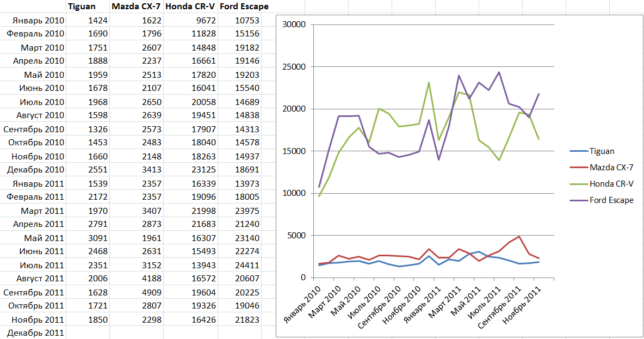644x339 pixels.
Task: Select the cell containing value 4909
Action: click(x=136, y=292)
